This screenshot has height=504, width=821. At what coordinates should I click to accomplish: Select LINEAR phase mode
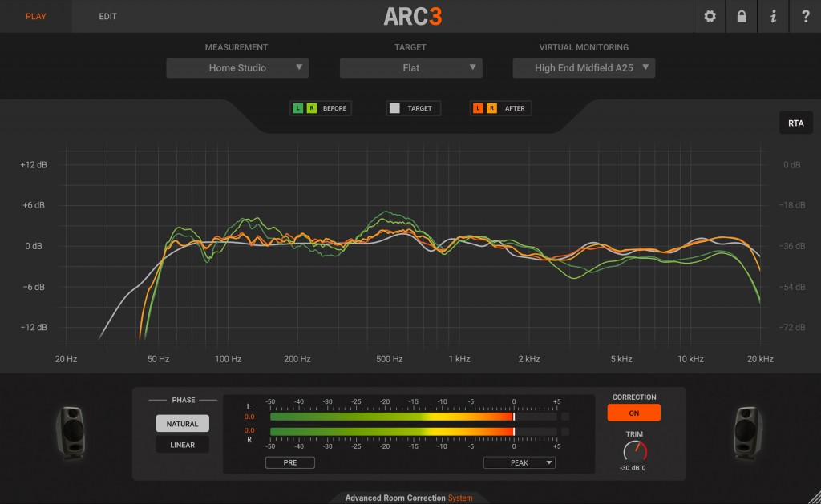[182, 444]
